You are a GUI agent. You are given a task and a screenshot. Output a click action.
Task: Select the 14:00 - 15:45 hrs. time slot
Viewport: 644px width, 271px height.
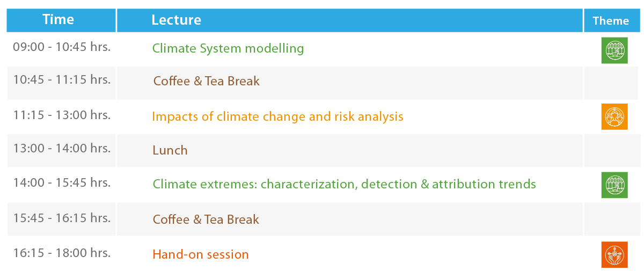62,182
